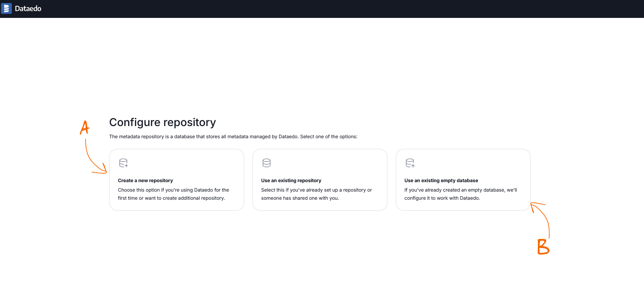Screen dimensions: 644x293
Task: Click 'Choose this option if you're using Dataedo' description
Action: click(173, 194)
